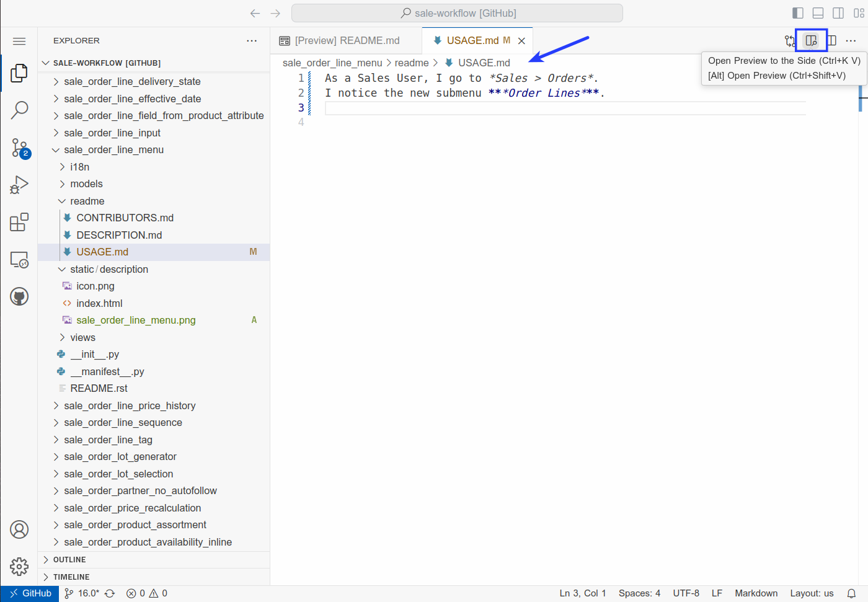
Task: Expand the OUTLINE section
Action: (69, 559)
